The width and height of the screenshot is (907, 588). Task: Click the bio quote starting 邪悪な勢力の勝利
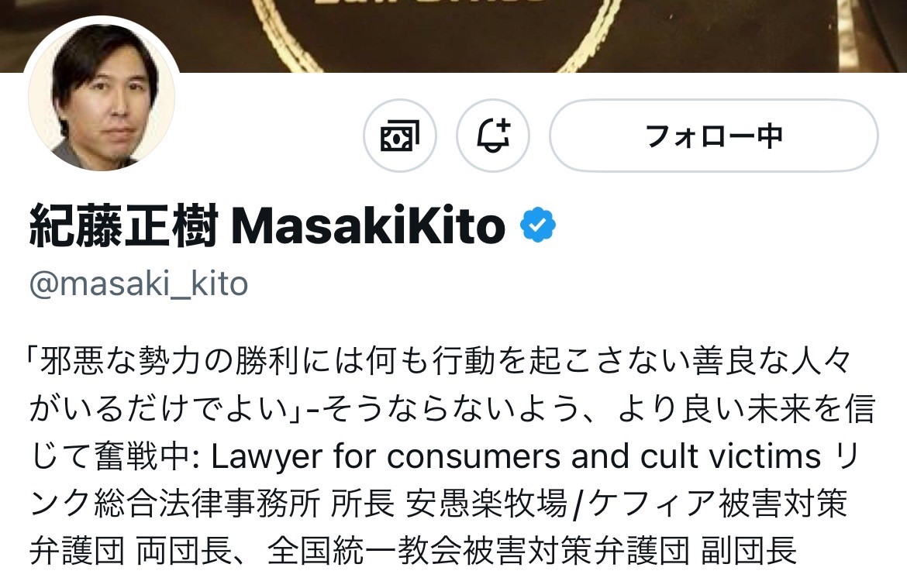[441, 361]
